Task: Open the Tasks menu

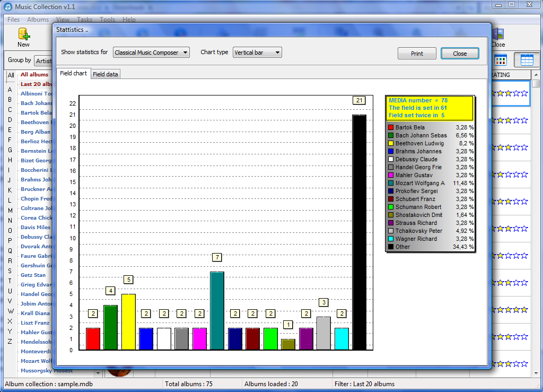Action: click(84, 20)
